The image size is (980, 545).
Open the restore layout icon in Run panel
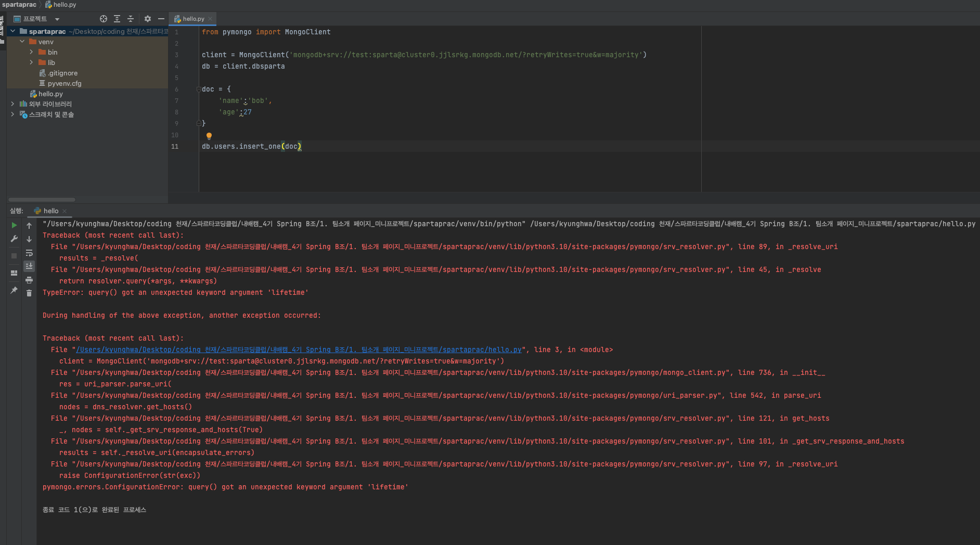click(x=14, y=273)
